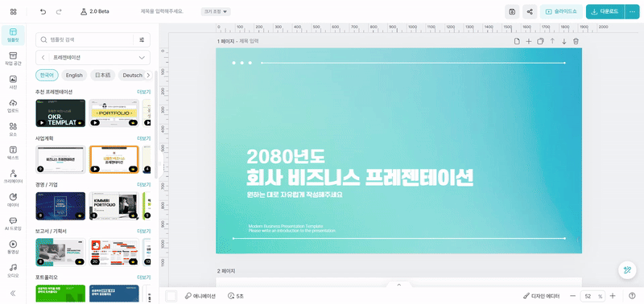Select the Deutsch language chip
The height and width of the screenshot is (304, 644).
131,76
